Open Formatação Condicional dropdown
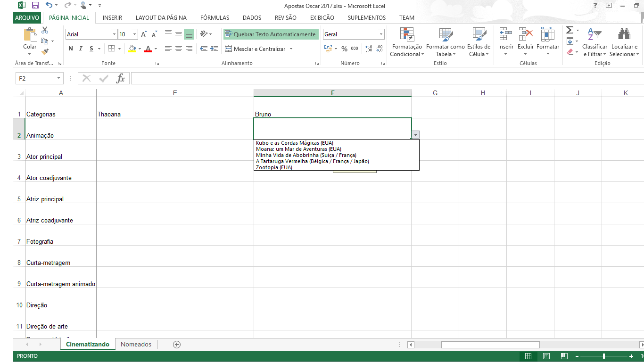 407,42
